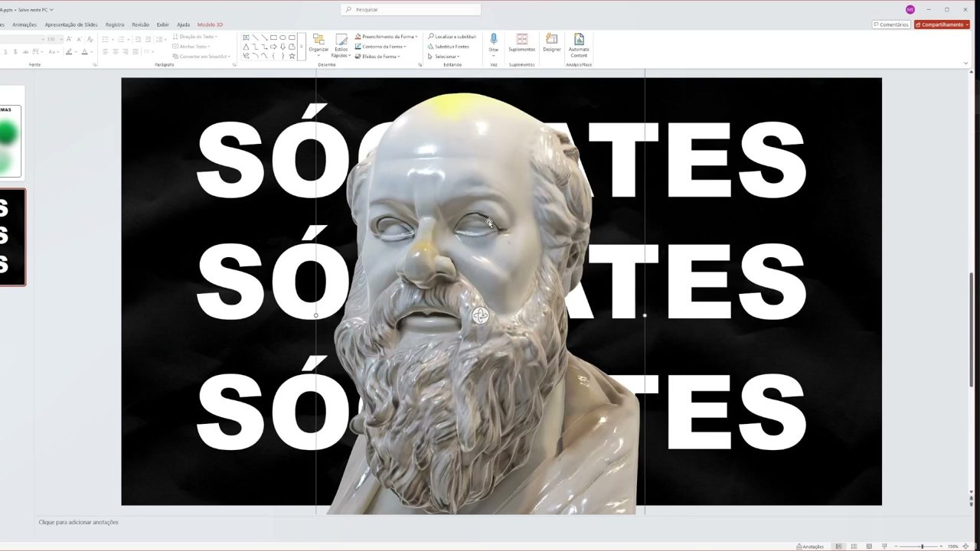Open the Suplementos add-ins panel
The image size is (980, 551).
(521, 43)
